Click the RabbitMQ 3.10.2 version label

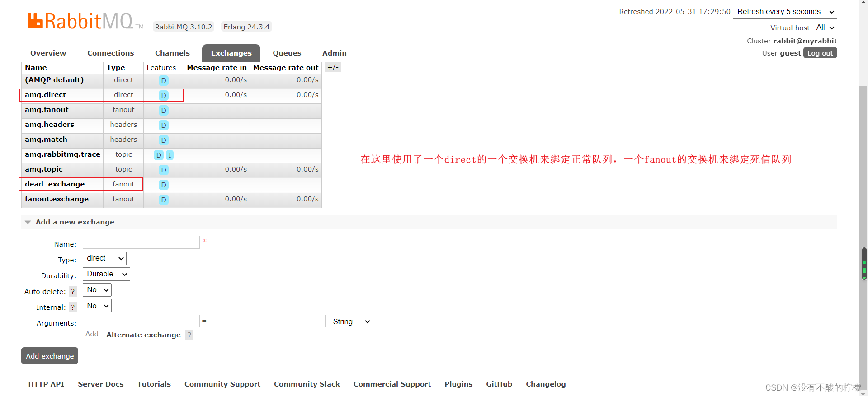(x=184, y=27)
